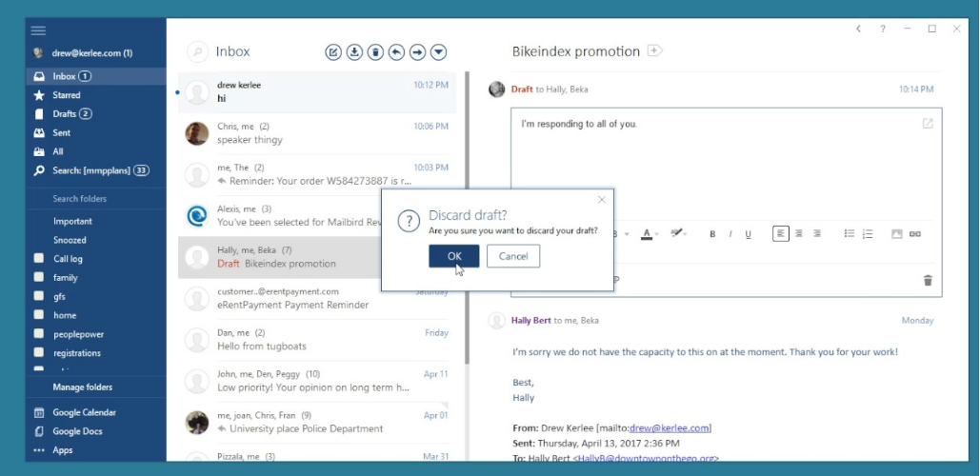The image size is (980, 476).
Task: Open the 'speaker thingy' conversation
Action: (x=317, y=133)
